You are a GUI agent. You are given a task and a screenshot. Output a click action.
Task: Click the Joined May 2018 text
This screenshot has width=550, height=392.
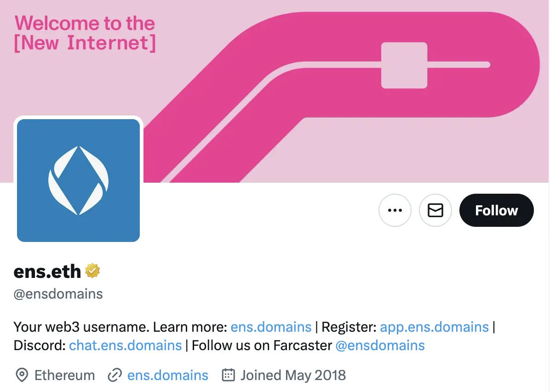tap(293, 375)
